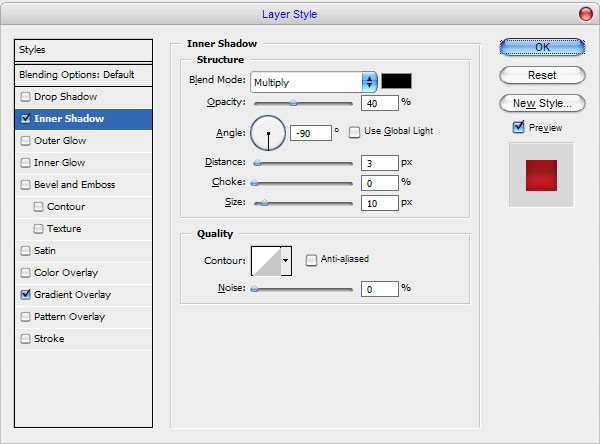
Task: Disable the Gradient Overlay checkbox
Action: (x=25, y=295)
